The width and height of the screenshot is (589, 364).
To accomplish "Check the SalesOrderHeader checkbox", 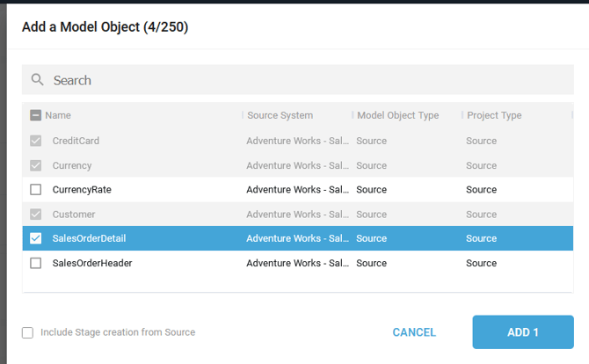I will pyautogui.click(x=36, y=263).
